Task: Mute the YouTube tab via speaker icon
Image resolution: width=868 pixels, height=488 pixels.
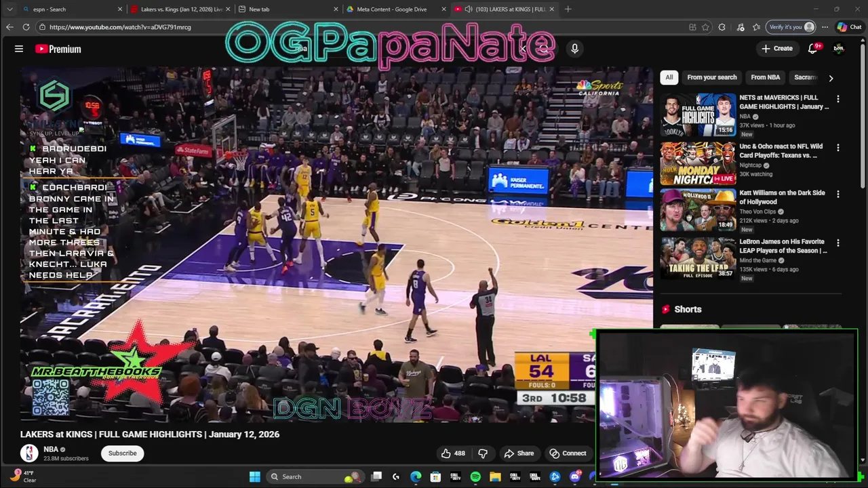Action: tap(469, 9)
